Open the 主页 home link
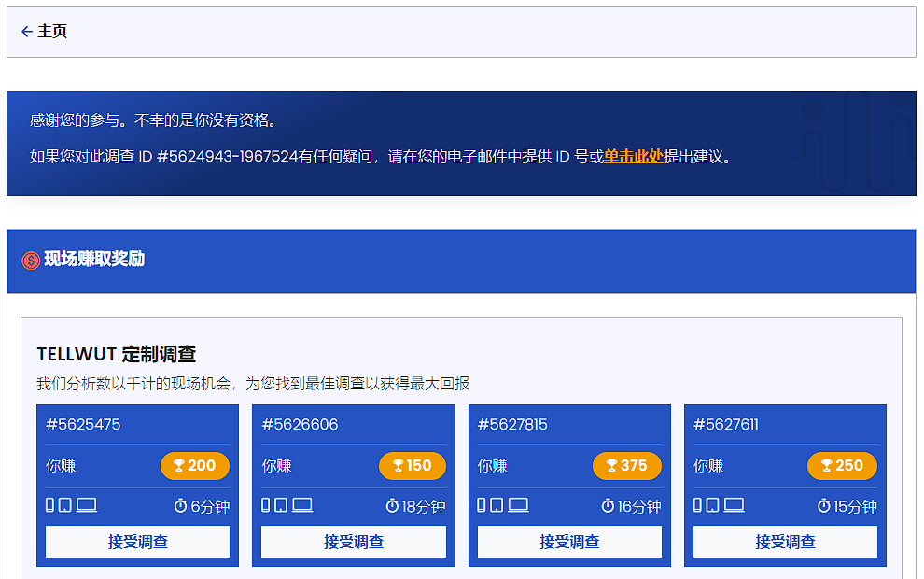The width and height of the screenshot is (924, 579). [x=52, y=31]
